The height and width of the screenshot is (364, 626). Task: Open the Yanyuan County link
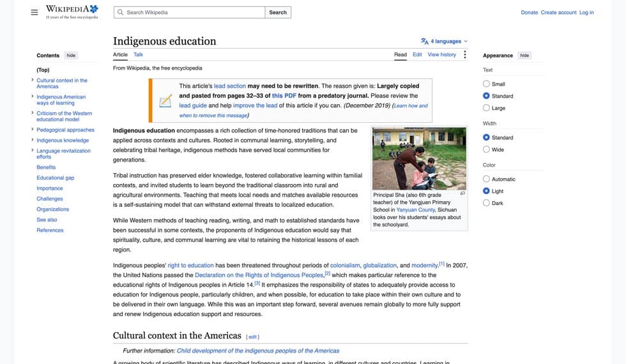415,210
